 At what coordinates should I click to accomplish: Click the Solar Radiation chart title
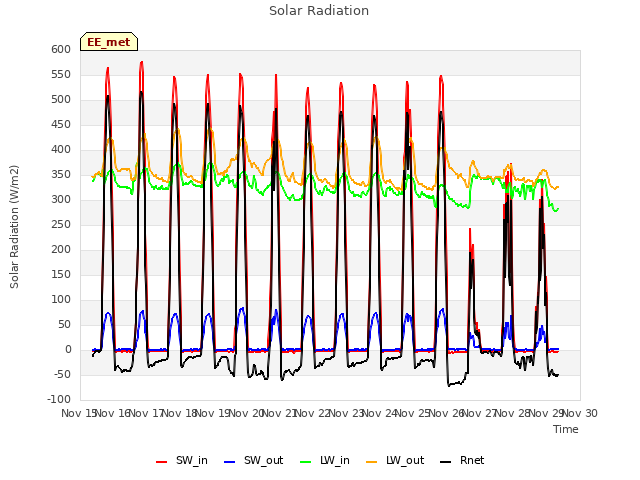coord(319,11)
